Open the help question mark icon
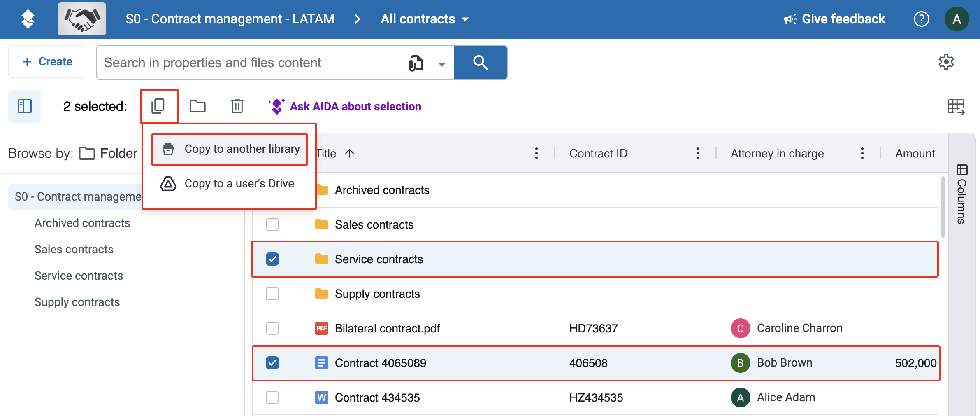The width and height of the screenshot is (980, 416). coord(921,19)
